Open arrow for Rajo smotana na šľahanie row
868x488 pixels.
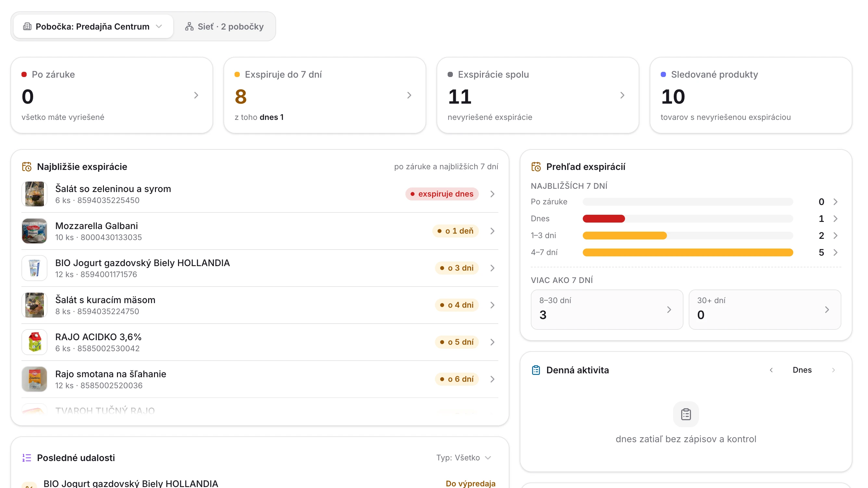click(492, 379)
